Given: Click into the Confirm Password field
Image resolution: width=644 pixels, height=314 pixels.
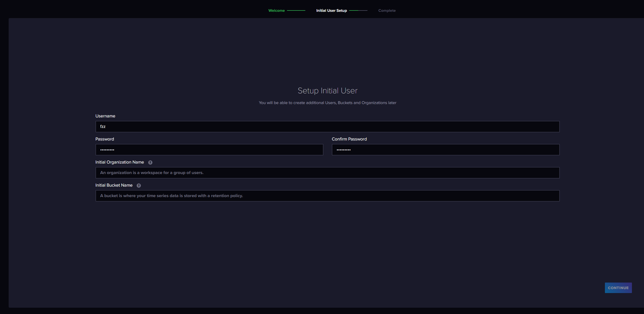Looking at the screenshot, I should pos(445,150).
